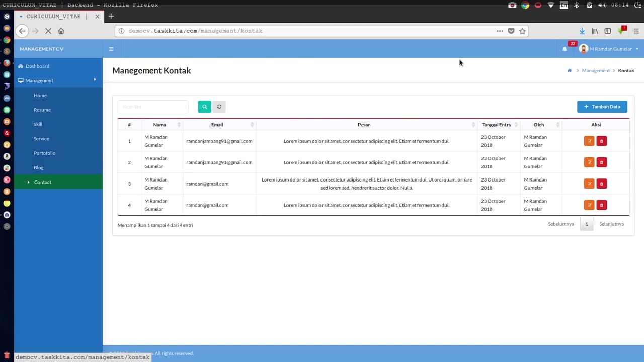
Task: Delete the contact from ramdan@gmail.com in row 3
Action: [601, 184]
